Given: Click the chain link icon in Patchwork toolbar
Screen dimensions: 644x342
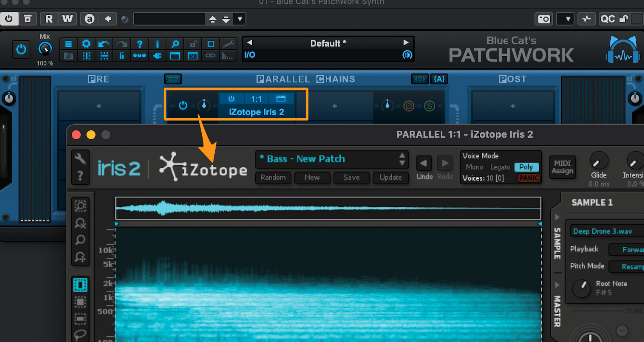Looking at the screenshot, I should point(210,56).
